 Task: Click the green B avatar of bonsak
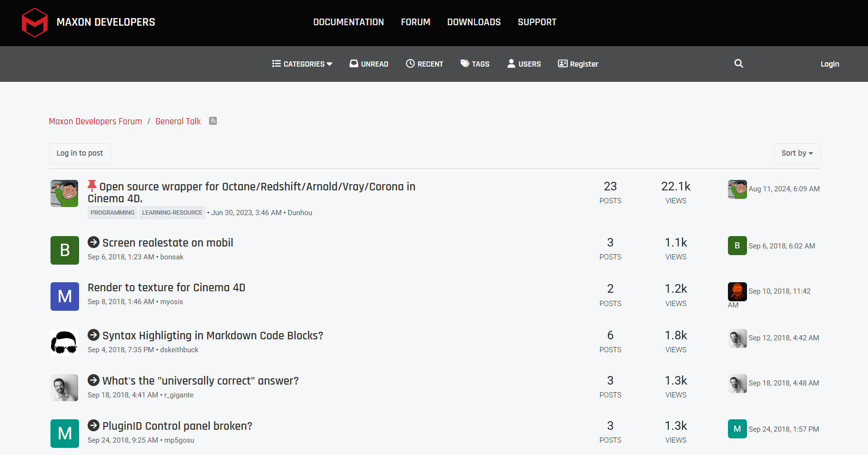[x=65, y=250]
